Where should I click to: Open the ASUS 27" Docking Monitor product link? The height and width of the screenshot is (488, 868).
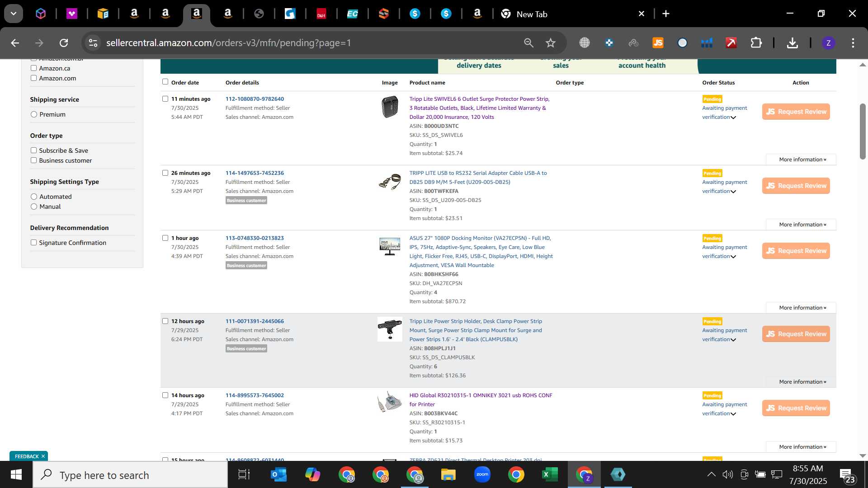click(x=481, y=252)
